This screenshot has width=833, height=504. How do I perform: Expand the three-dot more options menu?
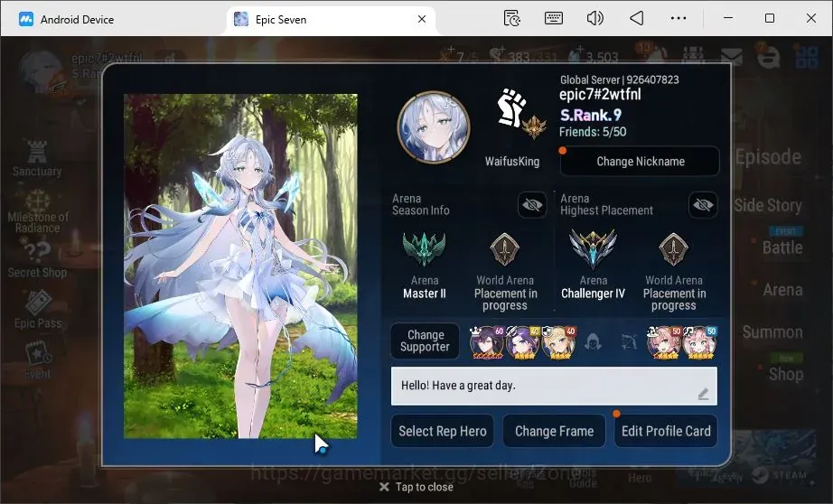coord(679,19)
